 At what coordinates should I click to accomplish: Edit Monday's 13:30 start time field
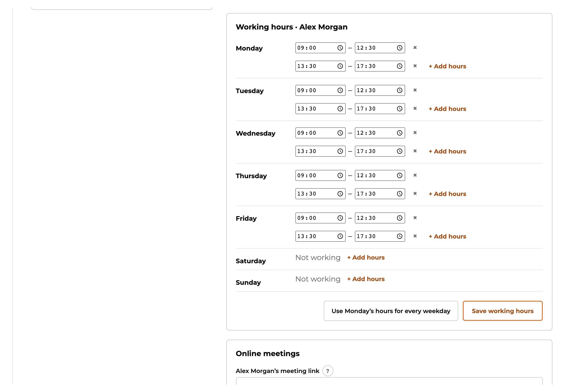pos(320,66)
